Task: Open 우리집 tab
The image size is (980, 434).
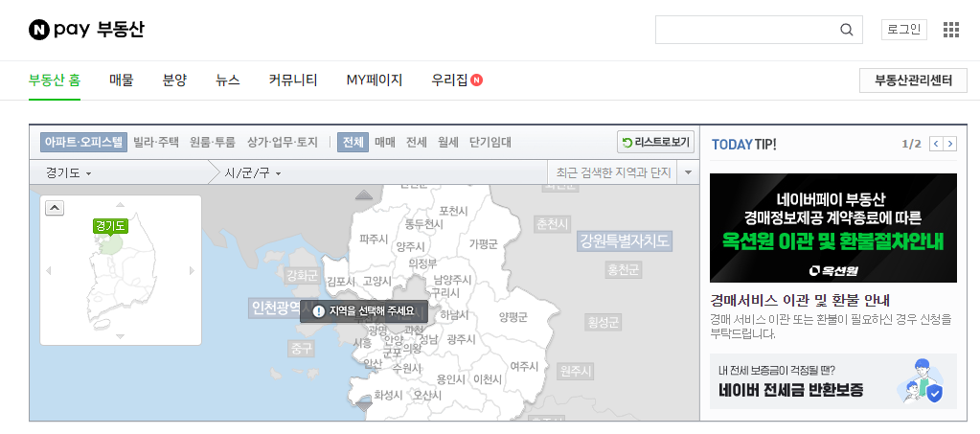Action: click(x=449, y=80)
